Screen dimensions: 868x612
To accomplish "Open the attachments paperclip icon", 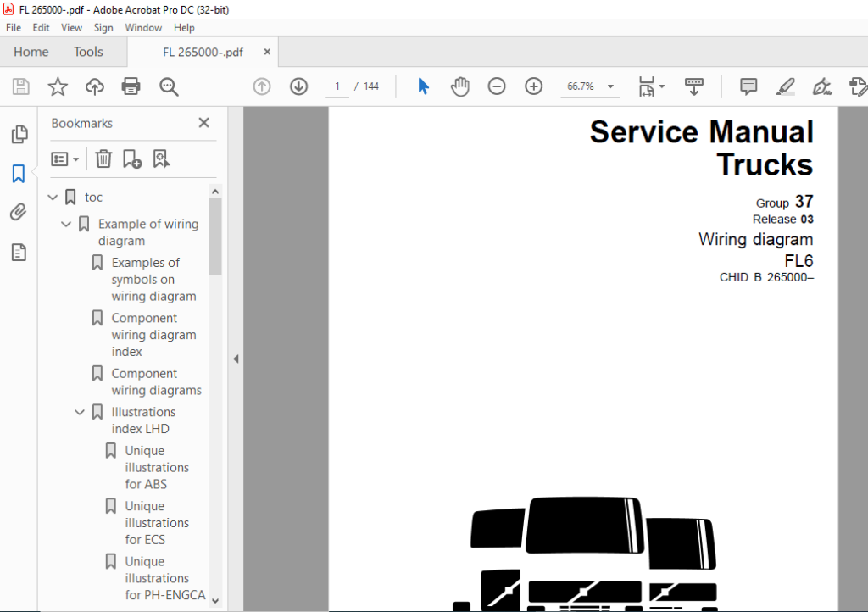I will pyautogui.click(x=19, y=212).
